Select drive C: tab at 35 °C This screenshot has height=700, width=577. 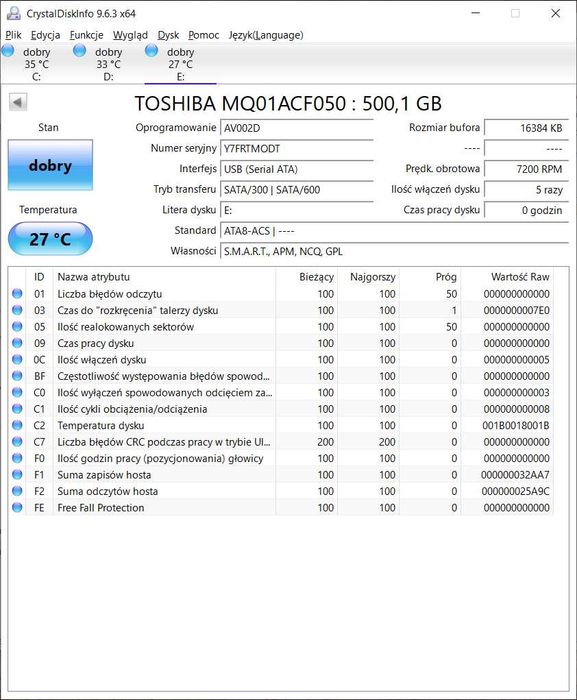click(x=36, y=64)
